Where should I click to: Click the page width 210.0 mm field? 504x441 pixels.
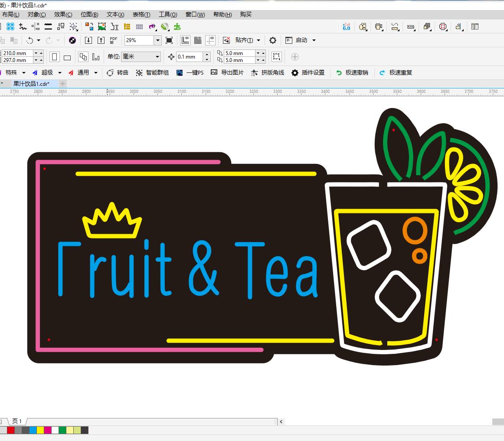pos(18,53)
